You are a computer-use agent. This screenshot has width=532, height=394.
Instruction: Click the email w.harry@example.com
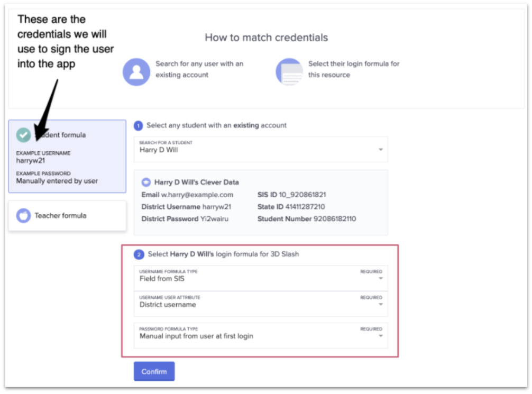(x=197, y=195)
